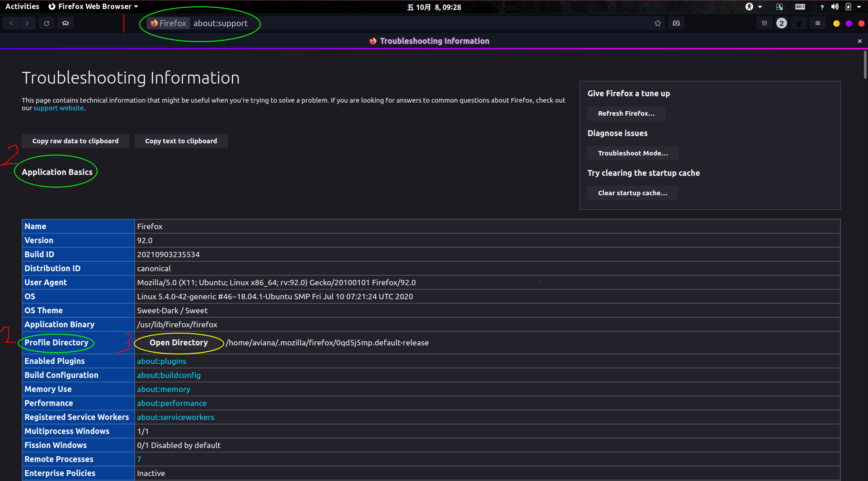Open the about:plugins link
Image resolution: width=868 pixels, height=481 pixels.
161,361
